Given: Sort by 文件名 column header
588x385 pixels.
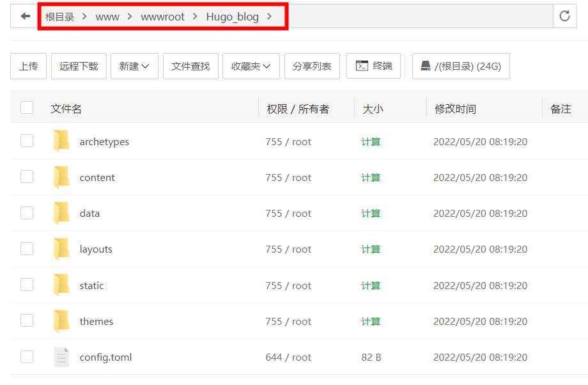Looking at the screenshot, I should tap(66, 109).
